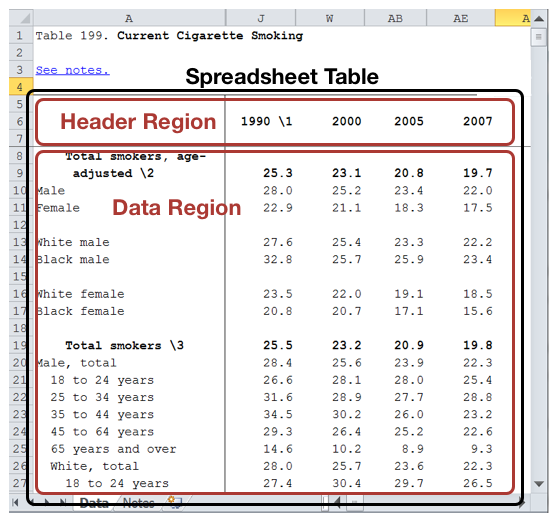
Task: Select column AB header
Action: click(x=395, y=18)
